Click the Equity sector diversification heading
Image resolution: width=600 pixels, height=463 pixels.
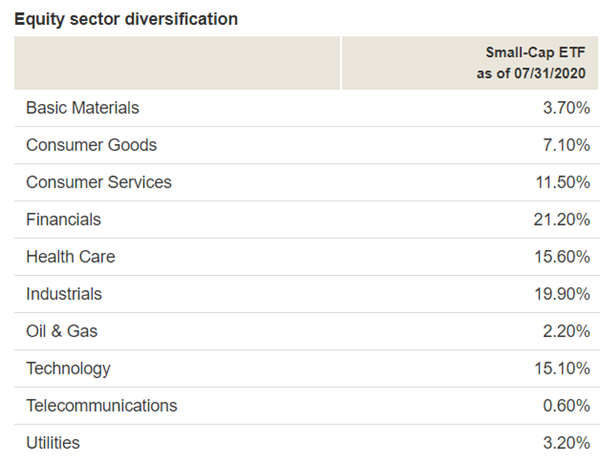click(126, 19)
